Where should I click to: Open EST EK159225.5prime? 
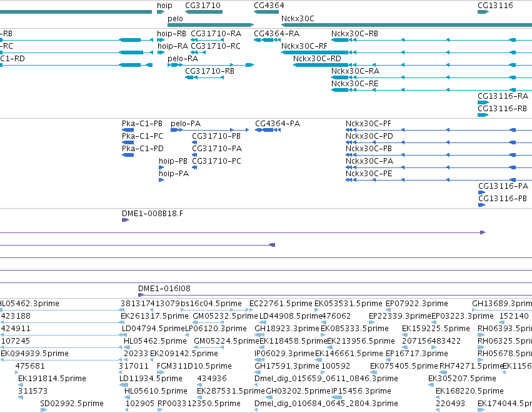pyautogui.click(x=436, y=329)
